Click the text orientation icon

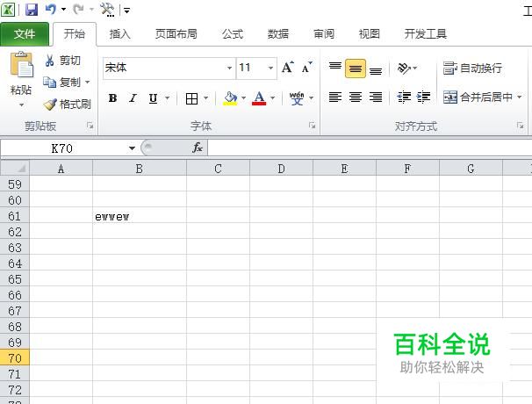pyautogui.click(x=404, y=69)
